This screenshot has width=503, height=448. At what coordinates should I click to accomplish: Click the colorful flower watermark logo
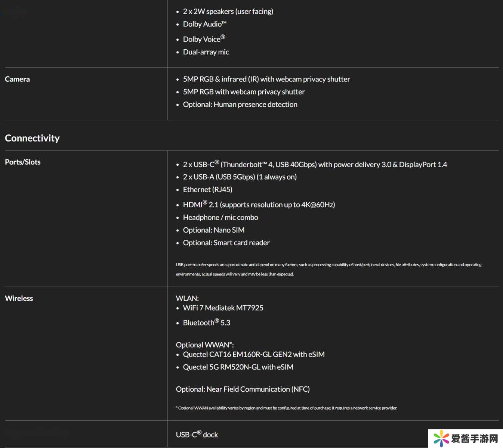[441, 438]
